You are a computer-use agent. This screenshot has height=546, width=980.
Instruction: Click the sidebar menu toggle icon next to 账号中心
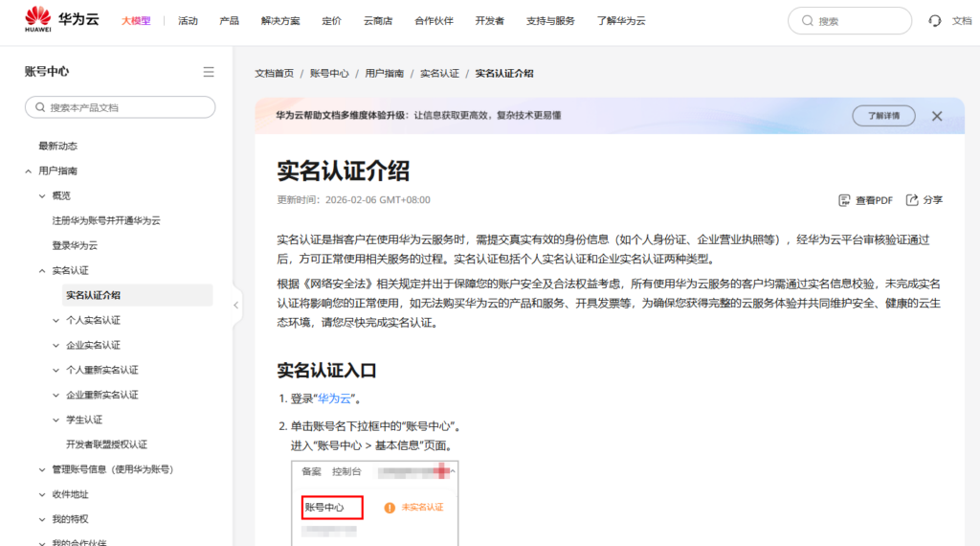coord(209,72)
